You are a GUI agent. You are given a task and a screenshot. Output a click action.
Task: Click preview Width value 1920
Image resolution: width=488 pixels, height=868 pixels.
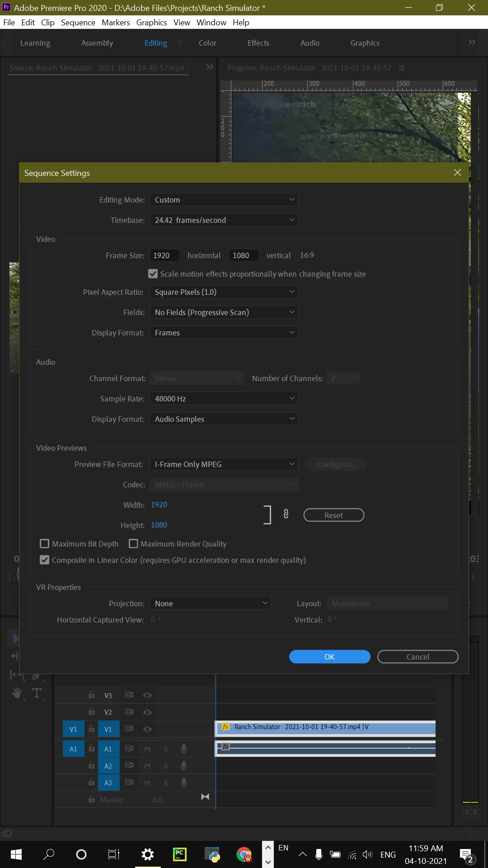tap(159, 505)
